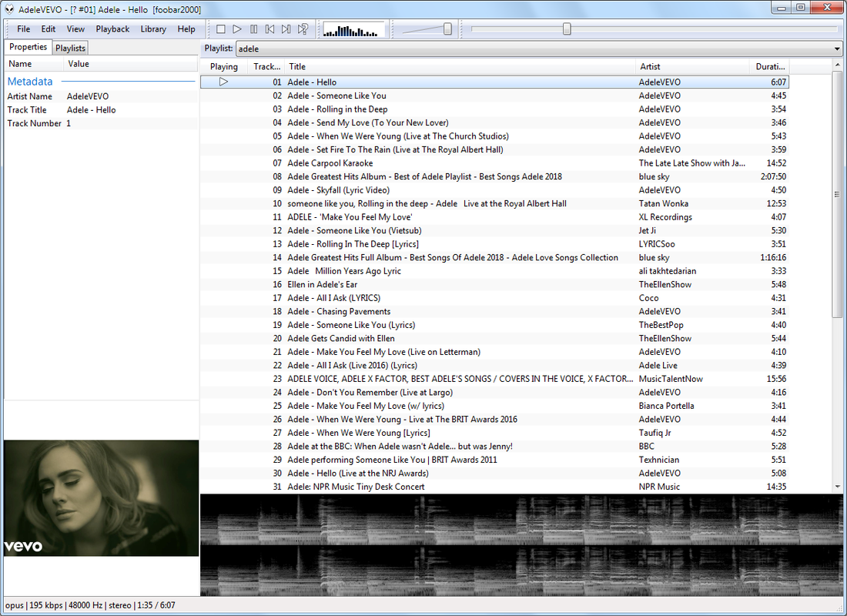
Task: Select track 13 Rolling In The Deep [Lyrics]
Action: [x=494, y=244]
